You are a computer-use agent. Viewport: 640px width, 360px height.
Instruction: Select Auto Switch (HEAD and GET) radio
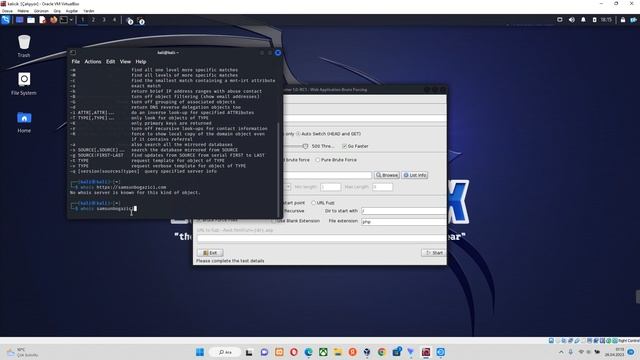click(x=298, y=133)
